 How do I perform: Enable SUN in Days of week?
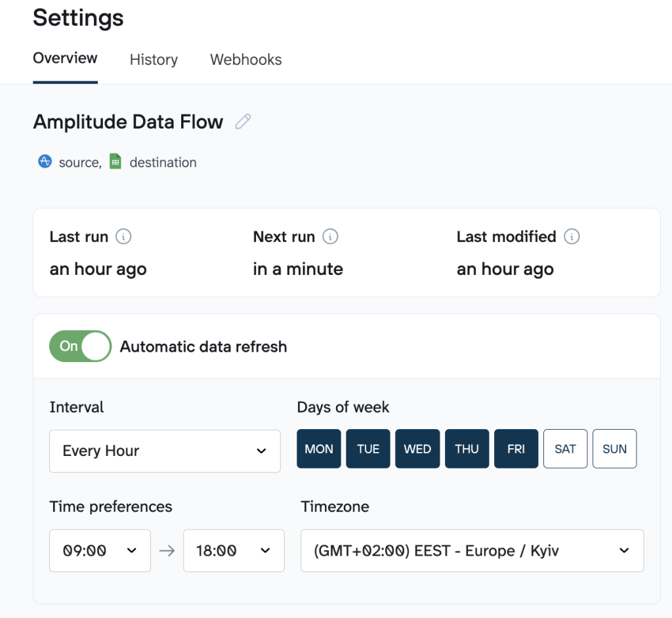point(614,449)
